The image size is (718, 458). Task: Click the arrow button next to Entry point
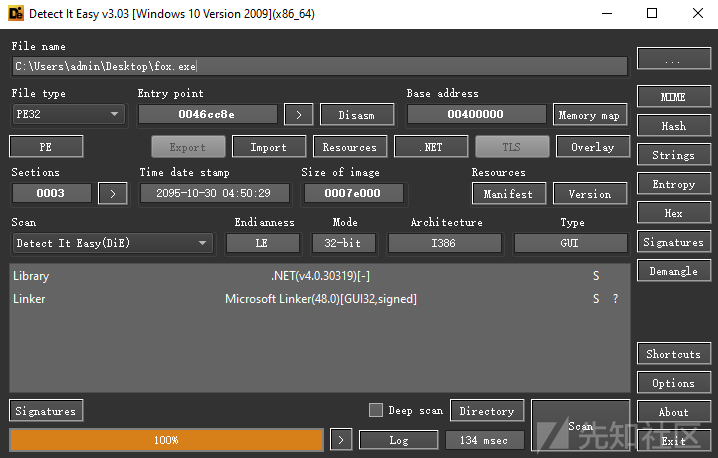click(299, 114)
